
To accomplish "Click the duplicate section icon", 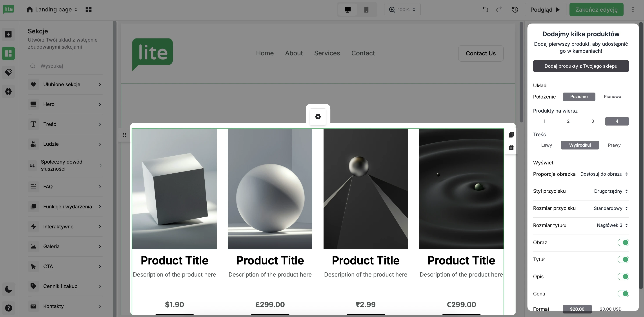I will [511, 135].
